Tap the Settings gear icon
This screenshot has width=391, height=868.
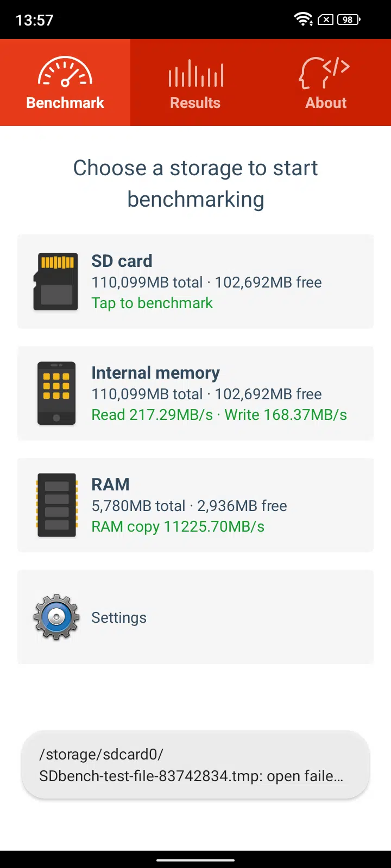[x=56, y=617]
